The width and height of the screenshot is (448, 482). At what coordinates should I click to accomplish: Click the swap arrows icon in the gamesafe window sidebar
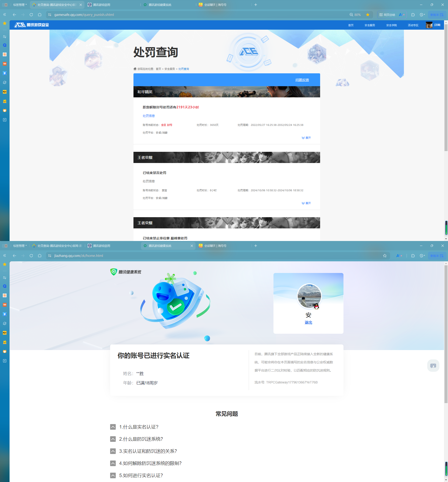pyautogui.click(x=5, y=37)
